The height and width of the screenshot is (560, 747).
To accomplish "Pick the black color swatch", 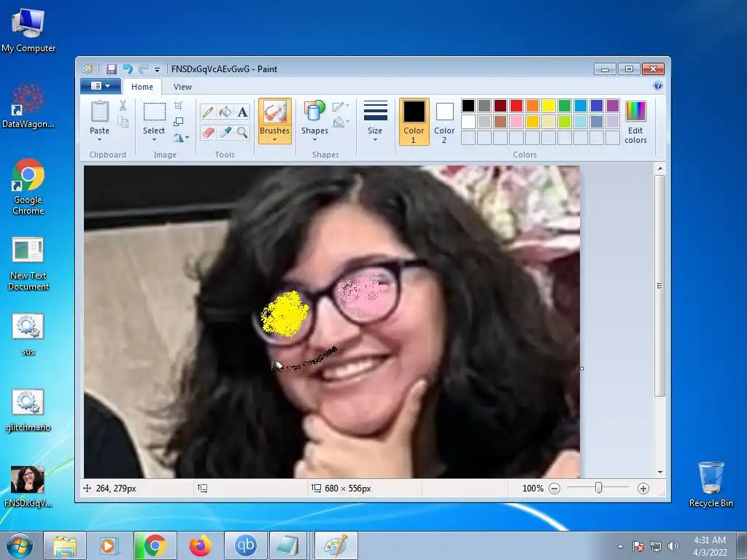I will 468,106.
